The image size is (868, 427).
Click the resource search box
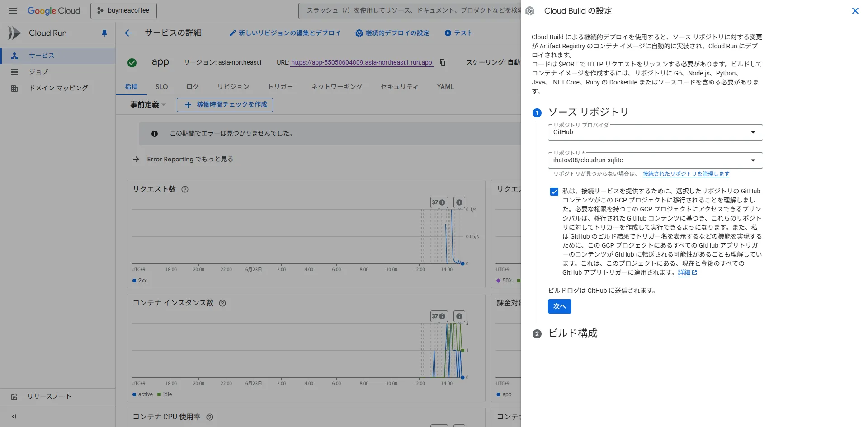410,10
